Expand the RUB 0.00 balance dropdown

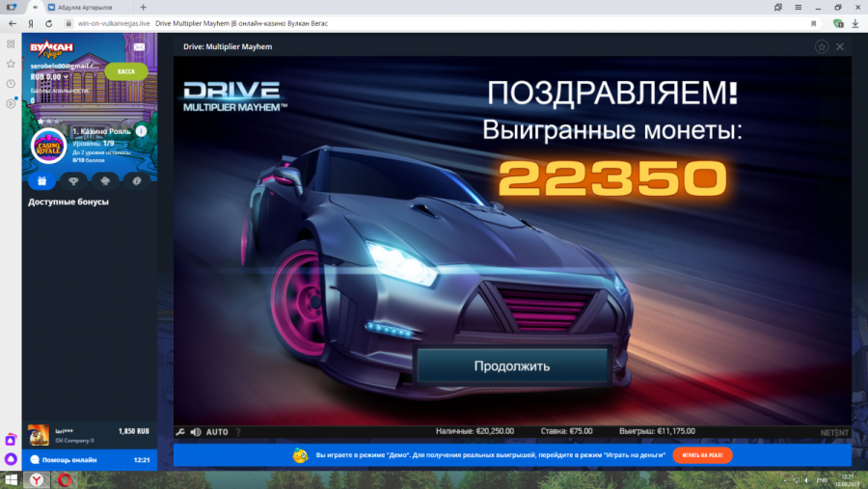pos(49,77)
